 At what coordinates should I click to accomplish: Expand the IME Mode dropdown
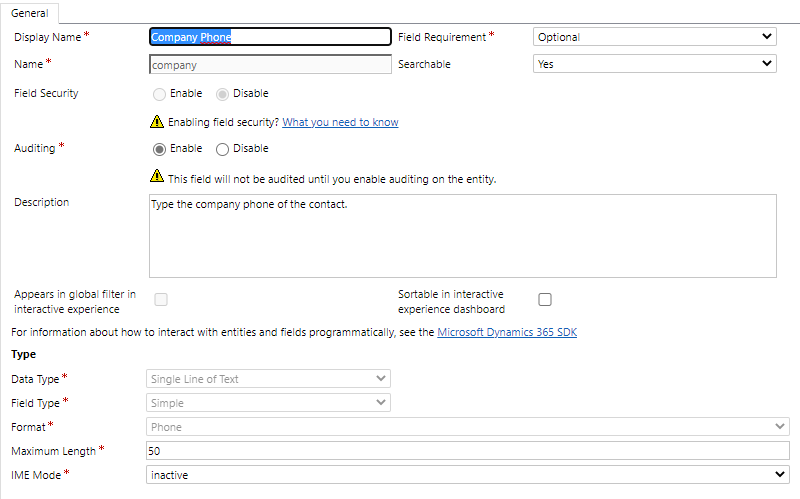click(468, 475)
